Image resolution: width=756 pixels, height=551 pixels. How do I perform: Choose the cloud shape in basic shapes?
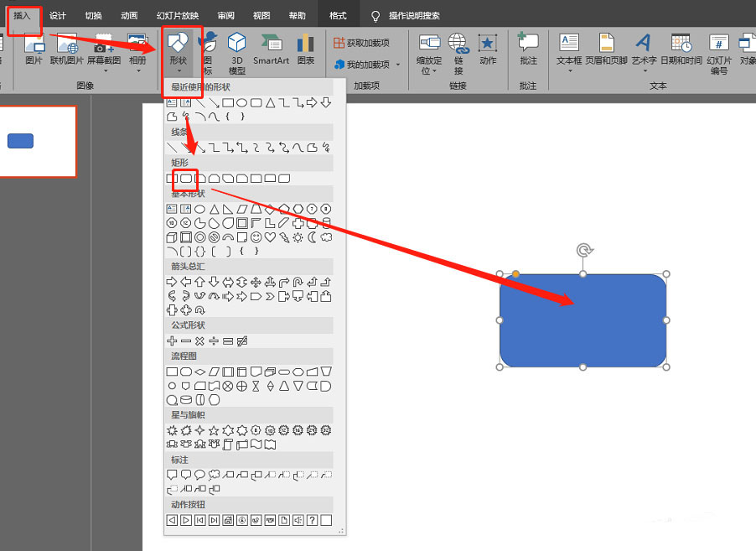(326, 237)
